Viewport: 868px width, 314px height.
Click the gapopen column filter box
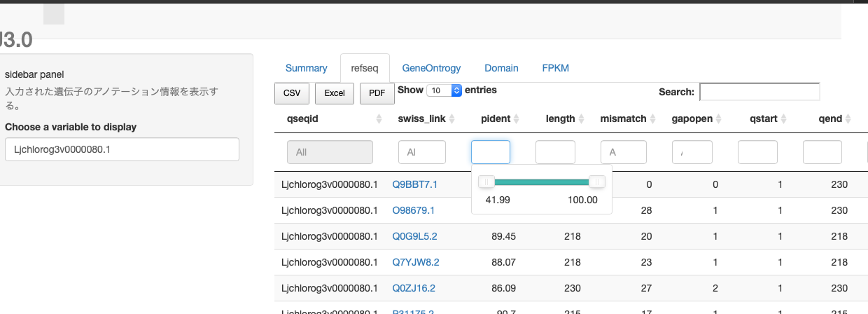point(692,152)
